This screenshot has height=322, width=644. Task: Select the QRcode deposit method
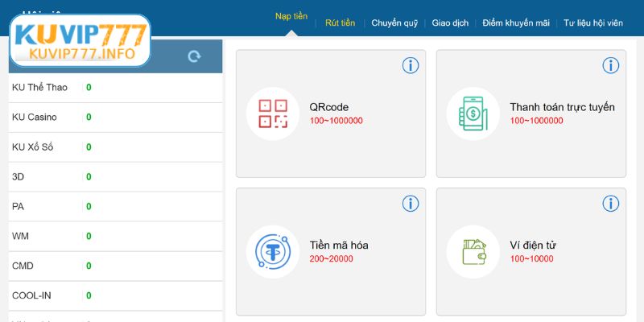click(331, 114)
